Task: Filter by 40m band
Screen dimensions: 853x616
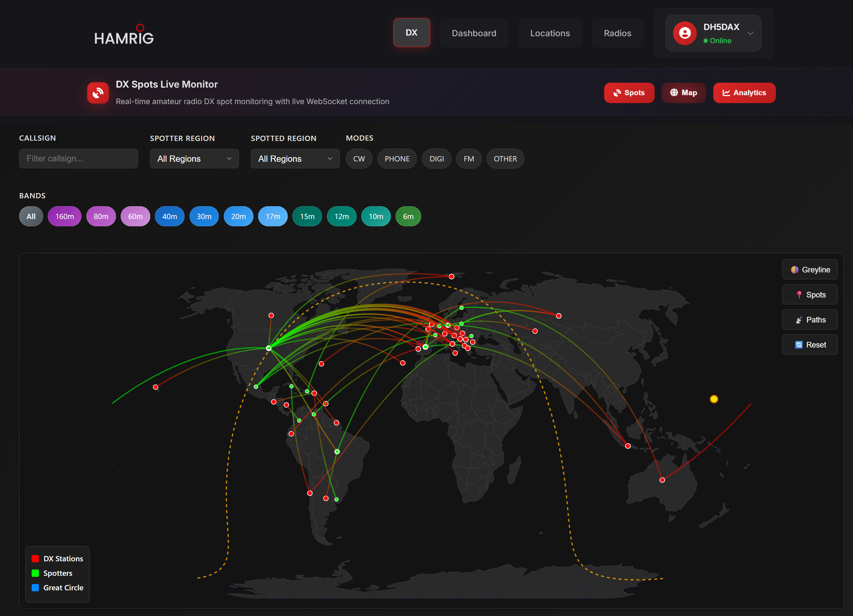Action: click(170, 216)
